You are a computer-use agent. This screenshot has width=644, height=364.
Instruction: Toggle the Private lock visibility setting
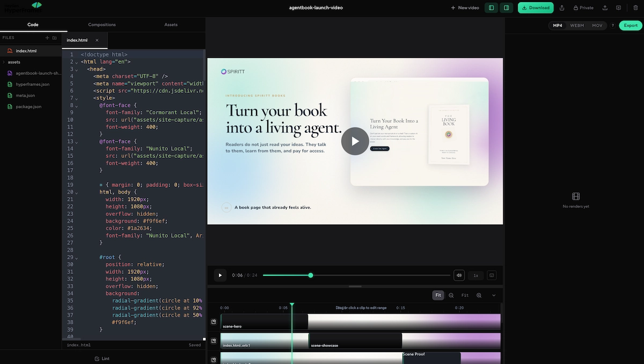click(583, 8)
